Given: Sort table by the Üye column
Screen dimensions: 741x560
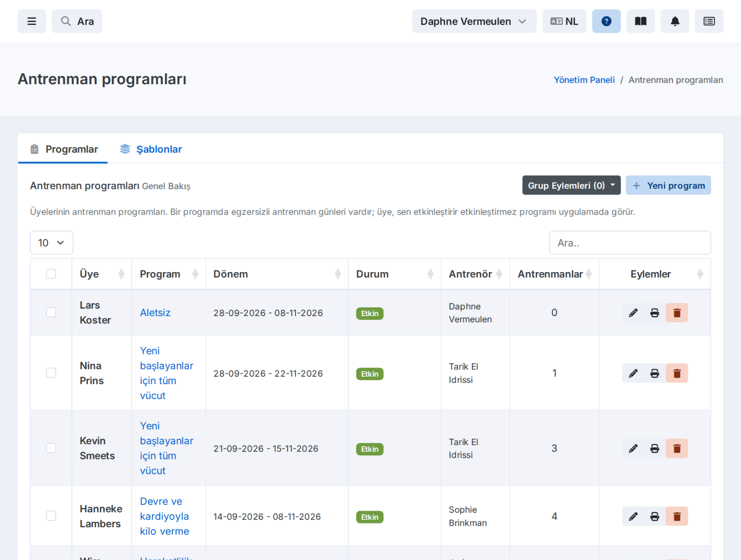Looking at the screenshot, I should tap(102, 274).
